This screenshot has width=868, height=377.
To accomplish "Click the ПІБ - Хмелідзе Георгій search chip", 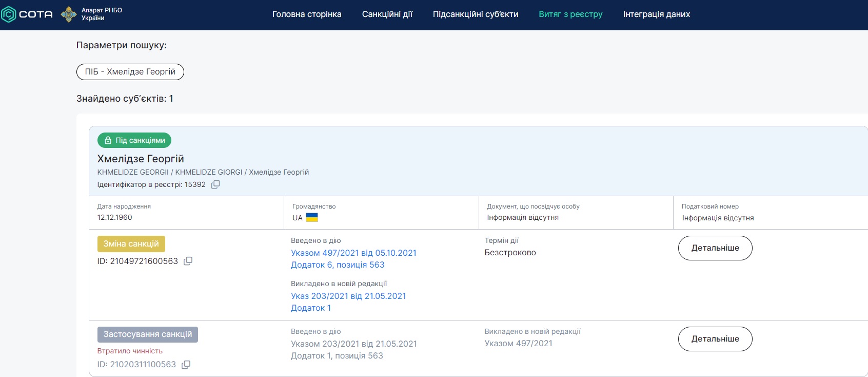I will (130, 72).
